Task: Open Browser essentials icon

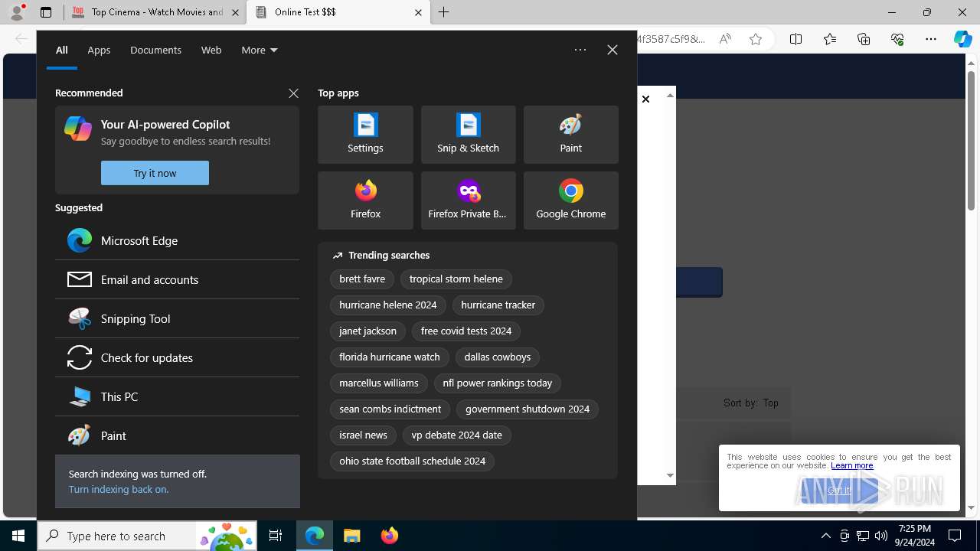Action: pos(897,39)
